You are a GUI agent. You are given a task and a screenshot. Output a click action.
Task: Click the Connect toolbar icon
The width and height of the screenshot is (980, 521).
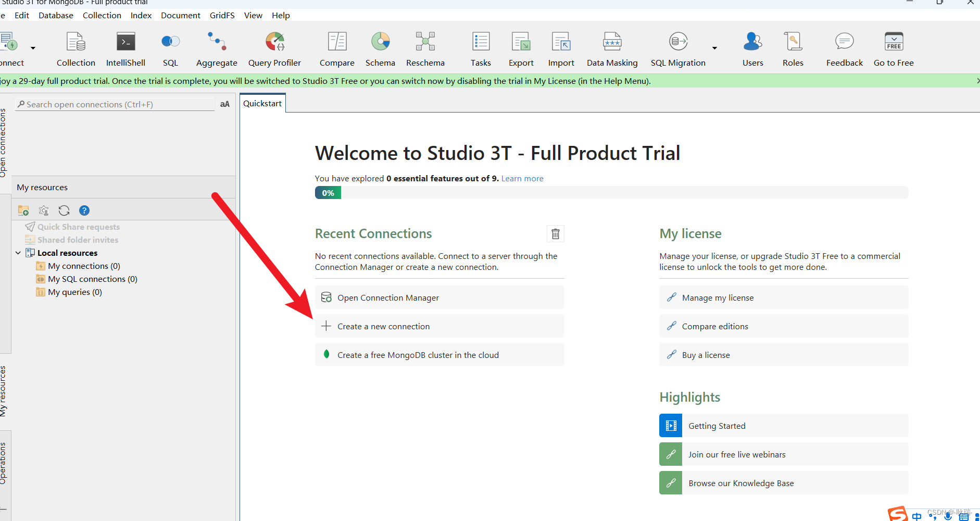[9, 49]
